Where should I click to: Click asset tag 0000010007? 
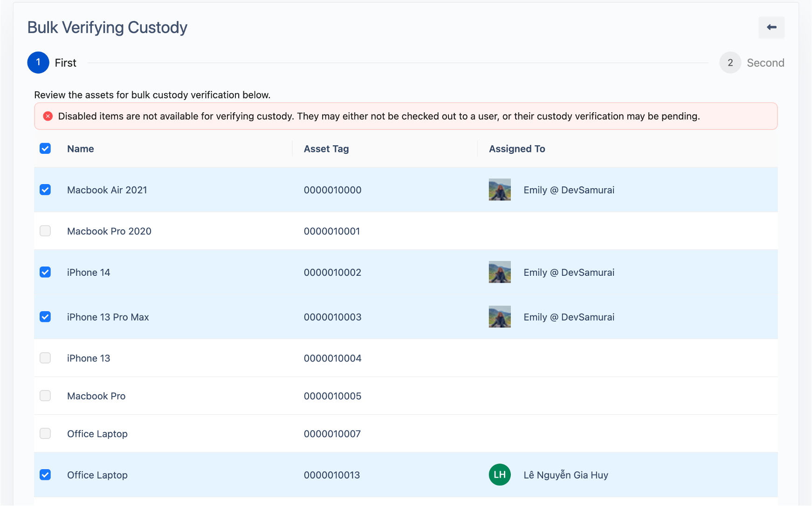[x=332, y=434]
